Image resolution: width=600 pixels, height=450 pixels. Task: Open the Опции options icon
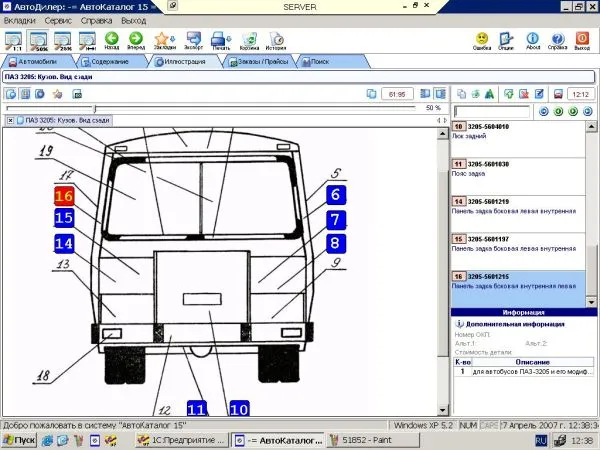click(506, 41)
